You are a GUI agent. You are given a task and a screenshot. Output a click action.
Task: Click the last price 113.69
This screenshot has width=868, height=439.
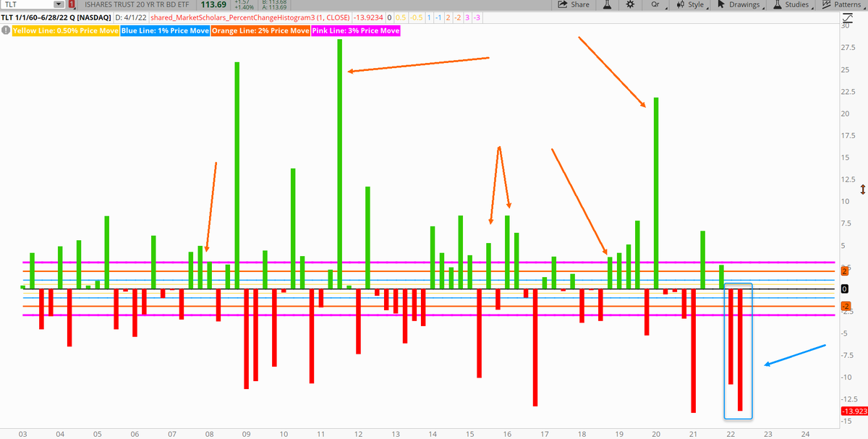[213, 4]
